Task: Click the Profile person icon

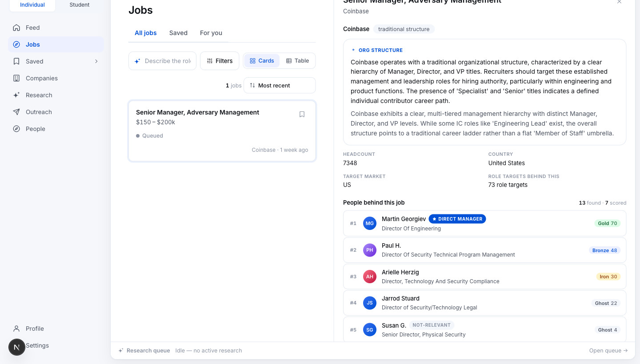Action: click(x=16, y=328)
